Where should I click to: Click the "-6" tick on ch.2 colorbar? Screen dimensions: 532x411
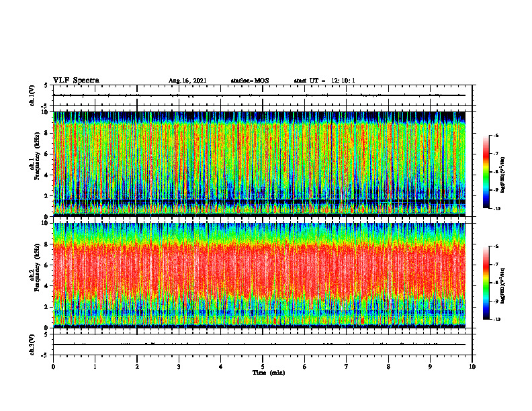pyautogui.click(x=496, y=246)
